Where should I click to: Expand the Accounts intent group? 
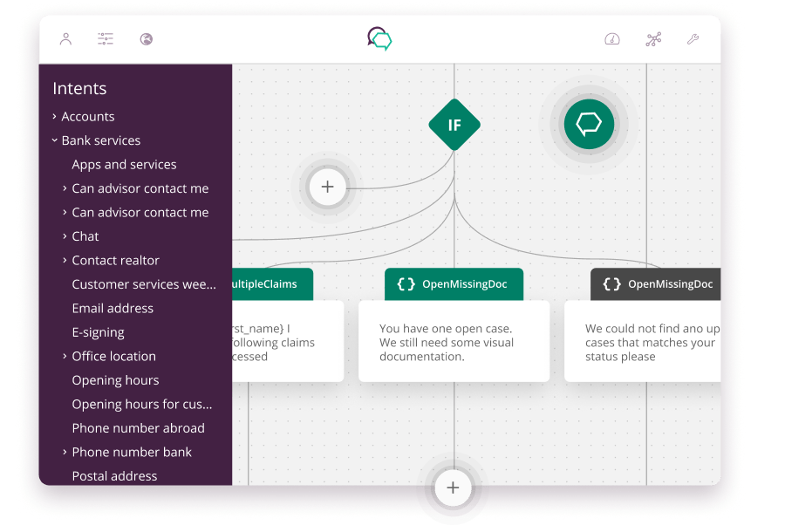(54, 116)
